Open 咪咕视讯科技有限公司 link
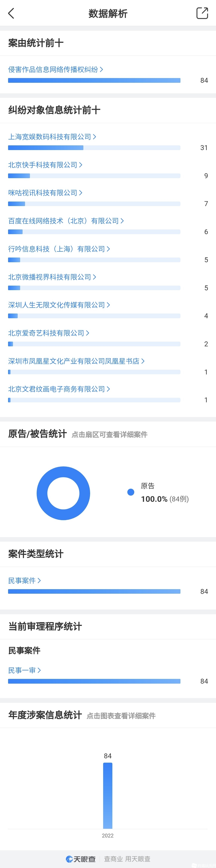 tap(43, 193)
